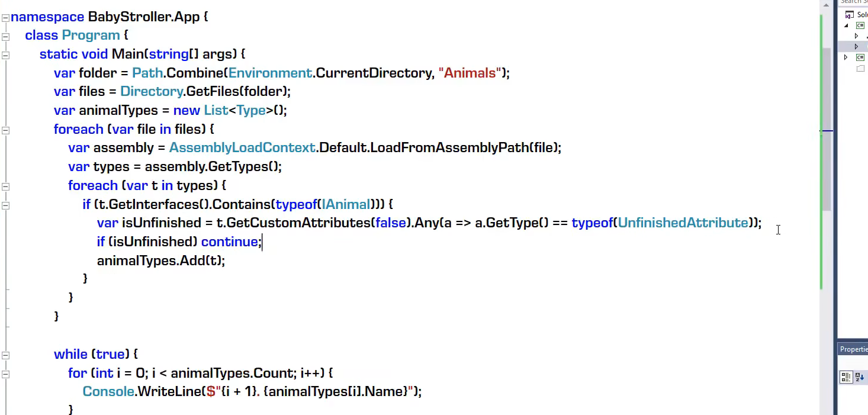Collapse the class Program code block
The image size is (868, 415).
click(5, 37)
